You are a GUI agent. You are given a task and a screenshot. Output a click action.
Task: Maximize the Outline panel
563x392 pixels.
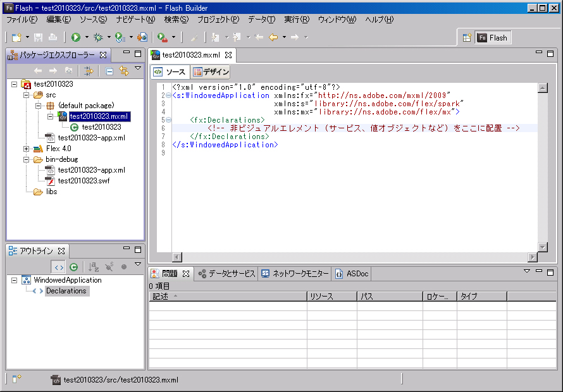click(138, 249)
